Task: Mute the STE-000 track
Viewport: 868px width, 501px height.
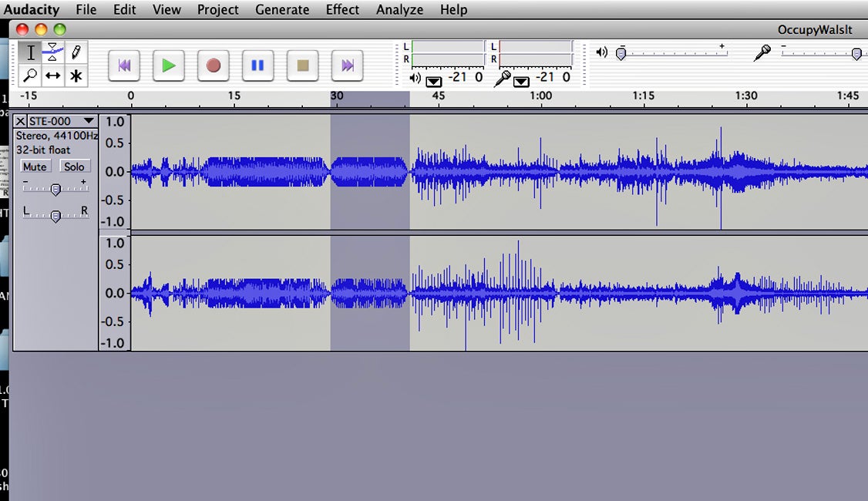Action: tap(35, 166)
